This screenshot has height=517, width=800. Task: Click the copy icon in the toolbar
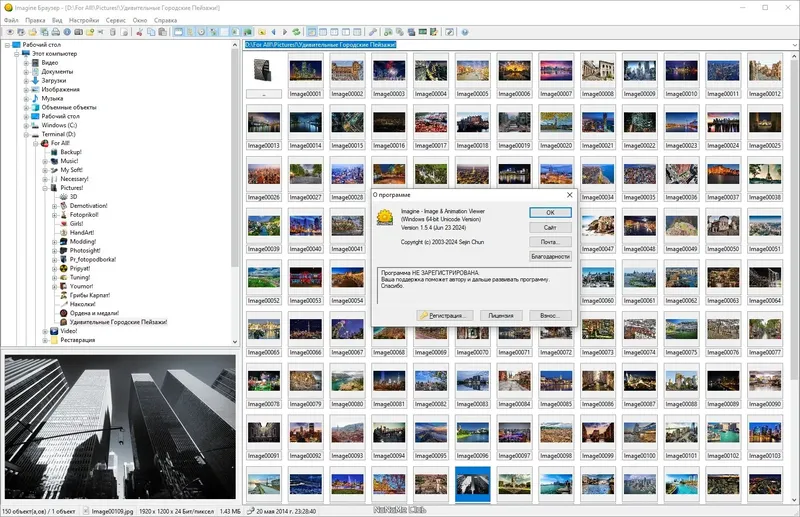151,32
